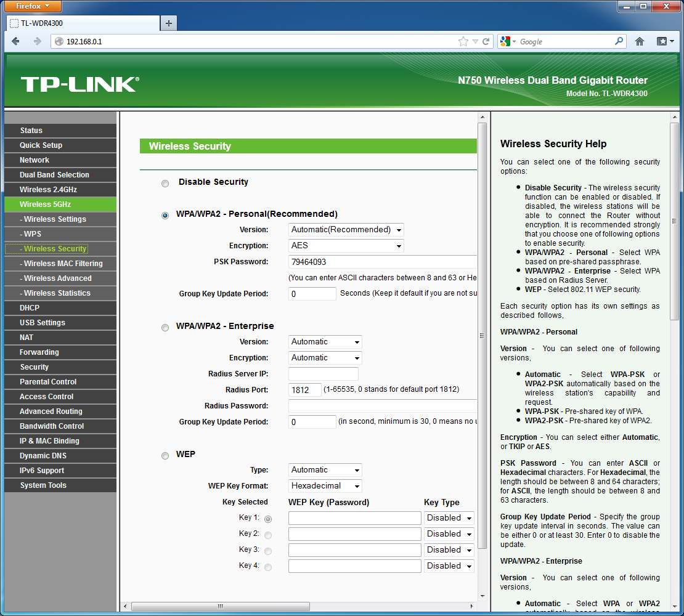Click the WEP Key 2 password field

(355, 534)
